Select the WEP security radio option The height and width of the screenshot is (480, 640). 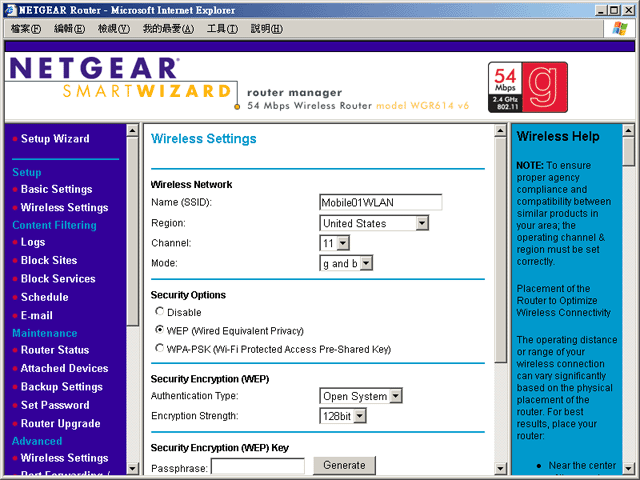tap(160, 329)
